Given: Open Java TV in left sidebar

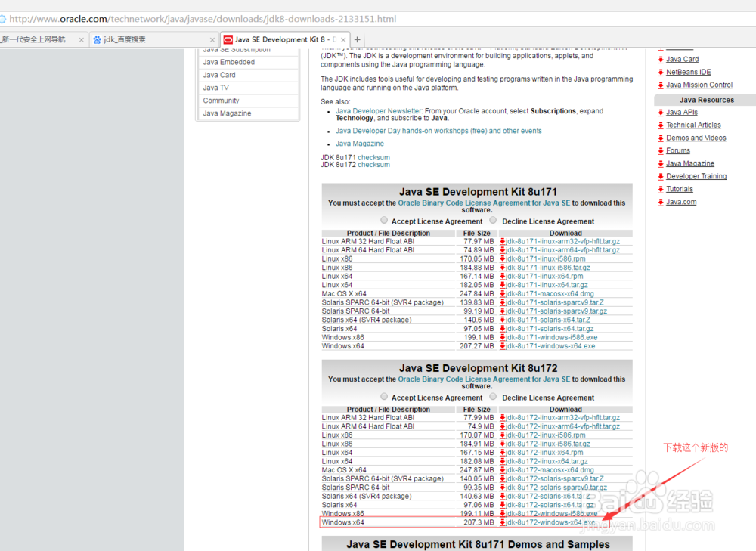Looking at the screenshot, I should coord(215,88).
